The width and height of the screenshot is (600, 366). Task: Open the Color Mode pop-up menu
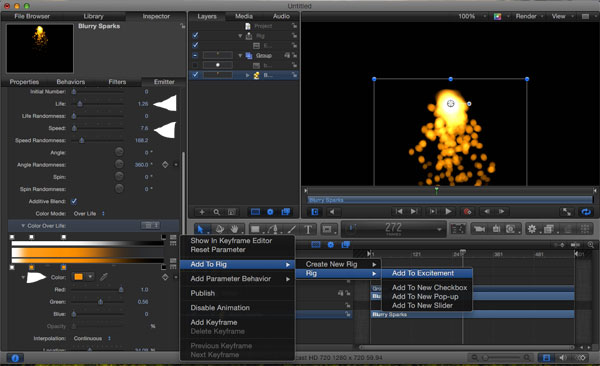click(89, 213)
